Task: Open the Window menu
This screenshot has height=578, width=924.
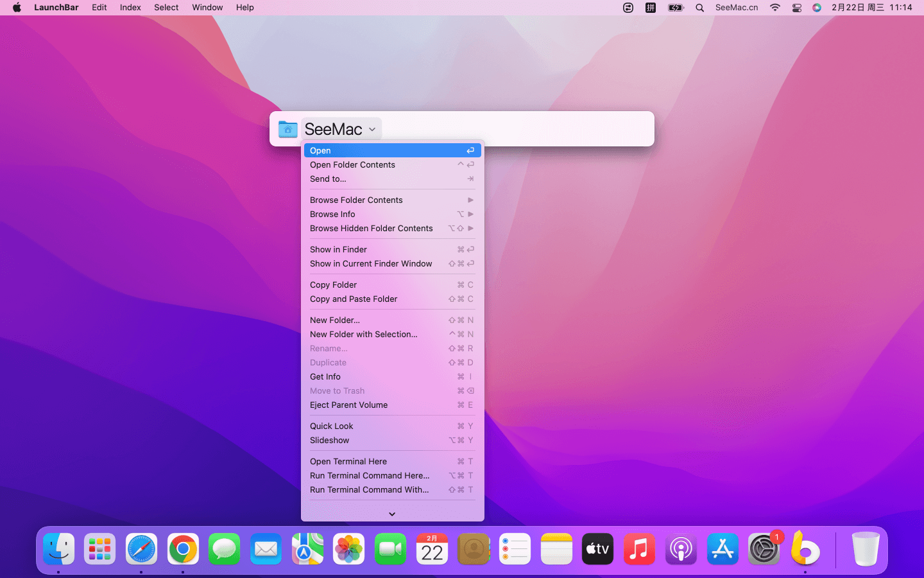Action: 207,8
